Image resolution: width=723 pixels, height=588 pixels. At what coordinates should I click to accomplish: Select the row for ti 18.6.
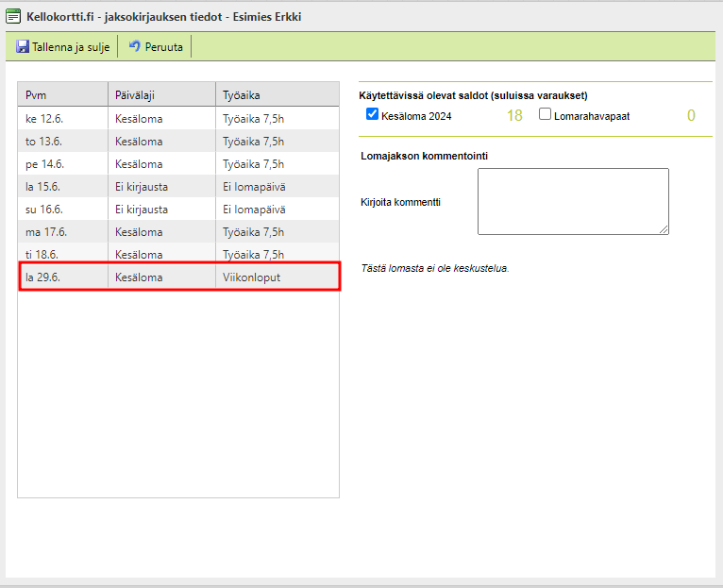(x=177, y=255)
